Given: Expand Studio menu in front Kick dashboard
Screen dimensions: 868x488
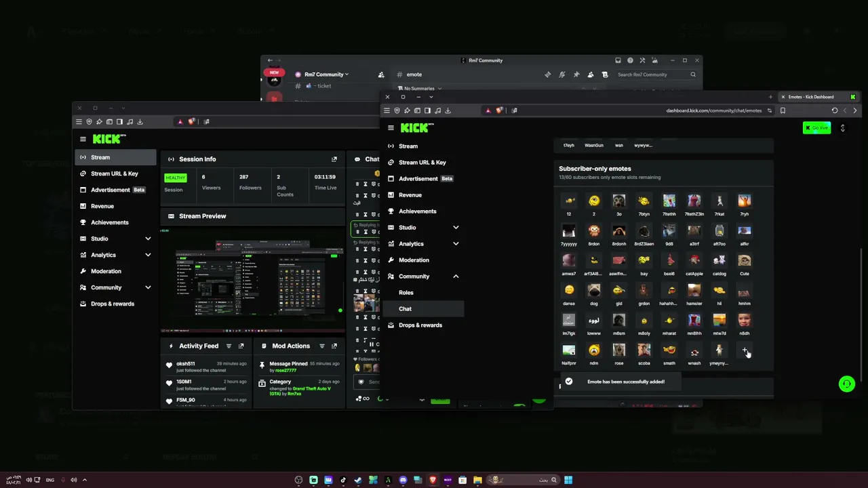Looking at the screenshot, I should coord(456,228).
